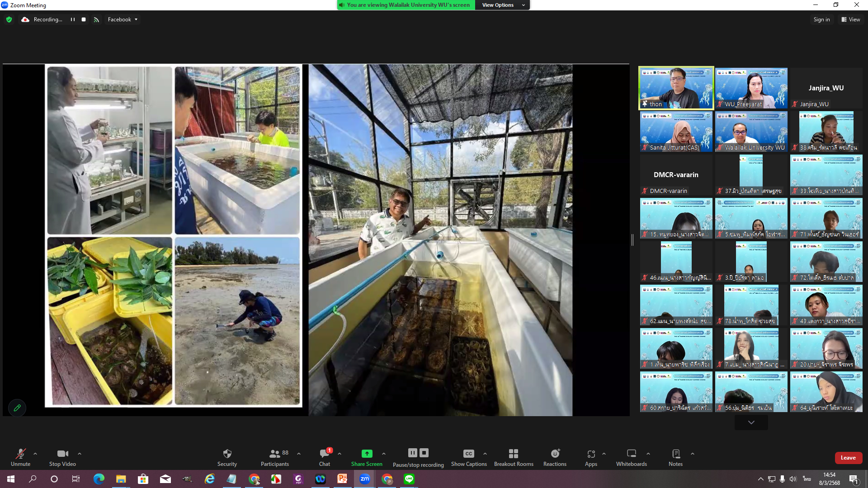Open the Security shield icon

(x=227, y=454)
